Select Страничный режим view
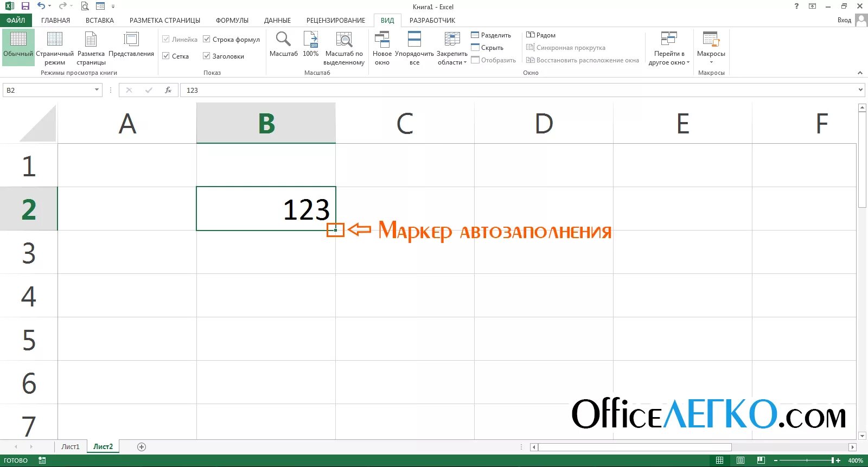 [x=55, y=48]
